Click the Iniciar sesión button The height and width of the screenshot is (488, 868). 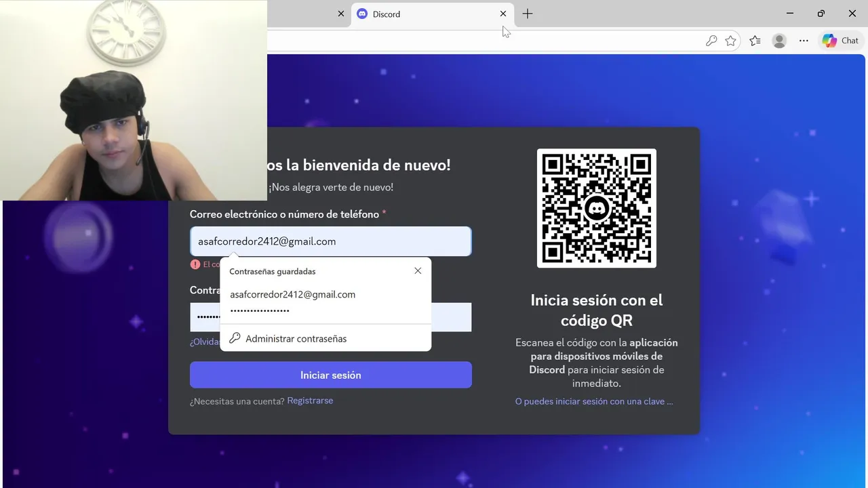click(331, 375)
